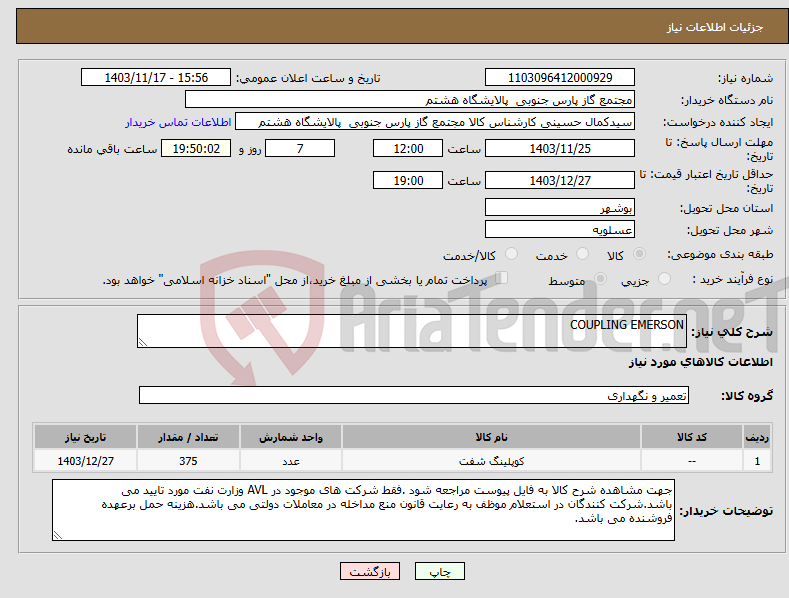Image resolution: width=789 pixels, height=598 pixels.
Task: Select the خدمت radio button
Action: point(582,254)
